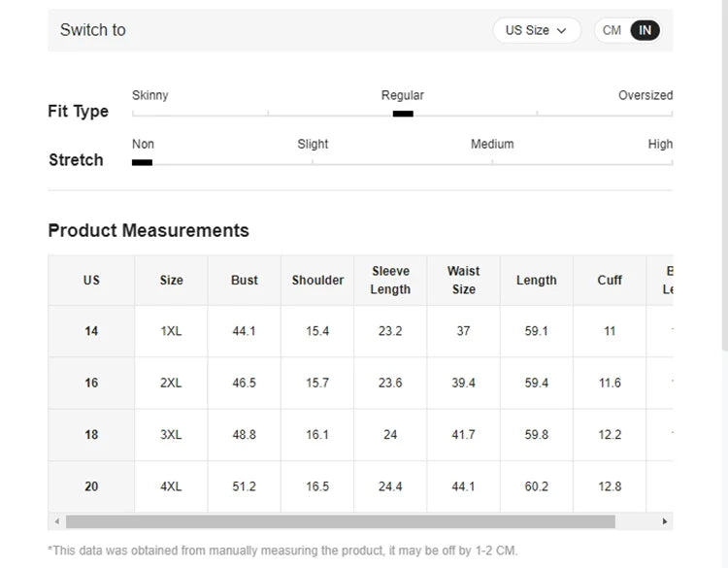The width and height of the screenshot is (728, 568).
Task: Click the US size 14 cell
Action: click(91, 331)
